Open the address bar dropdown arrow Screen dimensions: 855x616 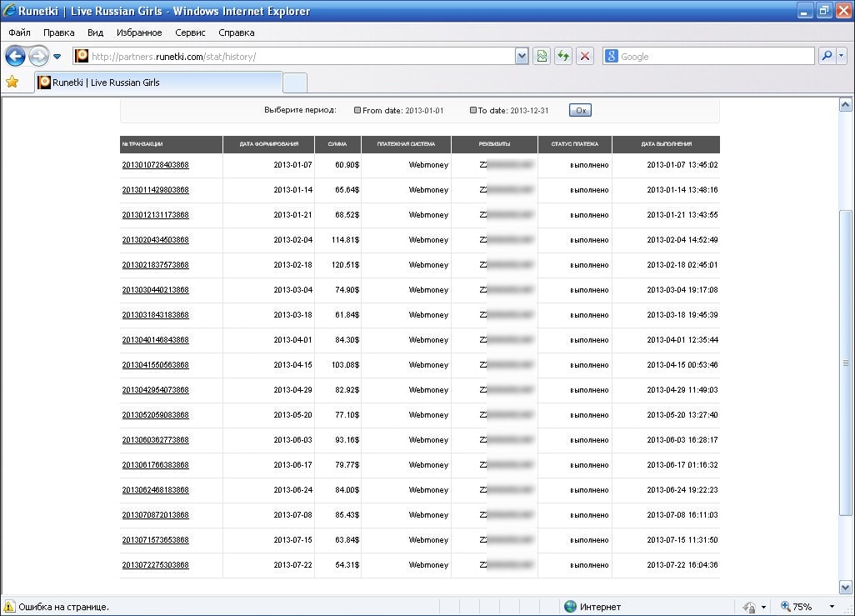pos(522,57)
